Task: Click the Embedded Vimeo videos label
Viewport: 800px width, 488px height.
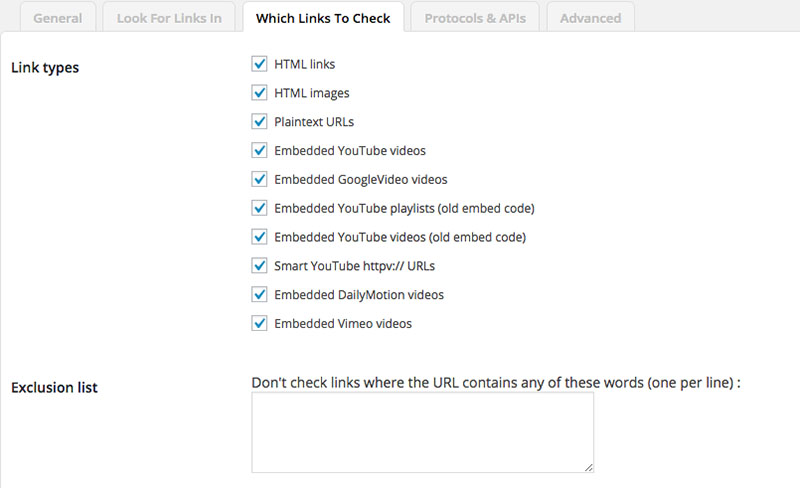Action: pos(343,324)
